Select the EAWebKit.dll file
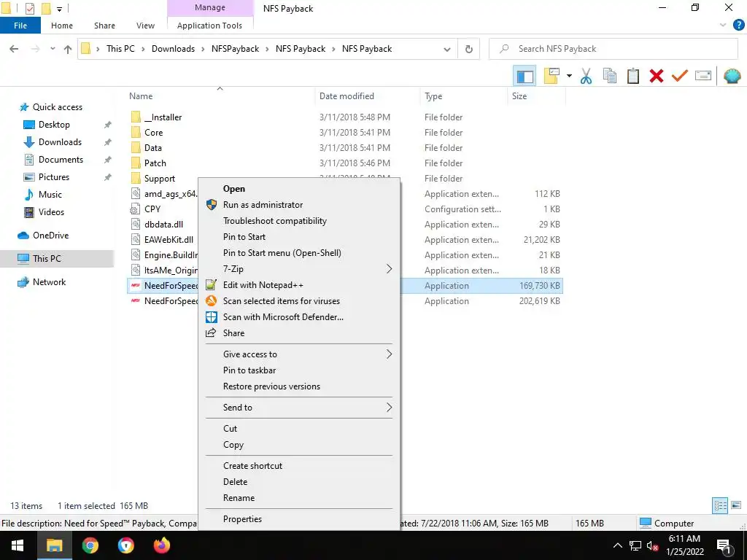This screenshot has width=747, height=560. (169, 240)
